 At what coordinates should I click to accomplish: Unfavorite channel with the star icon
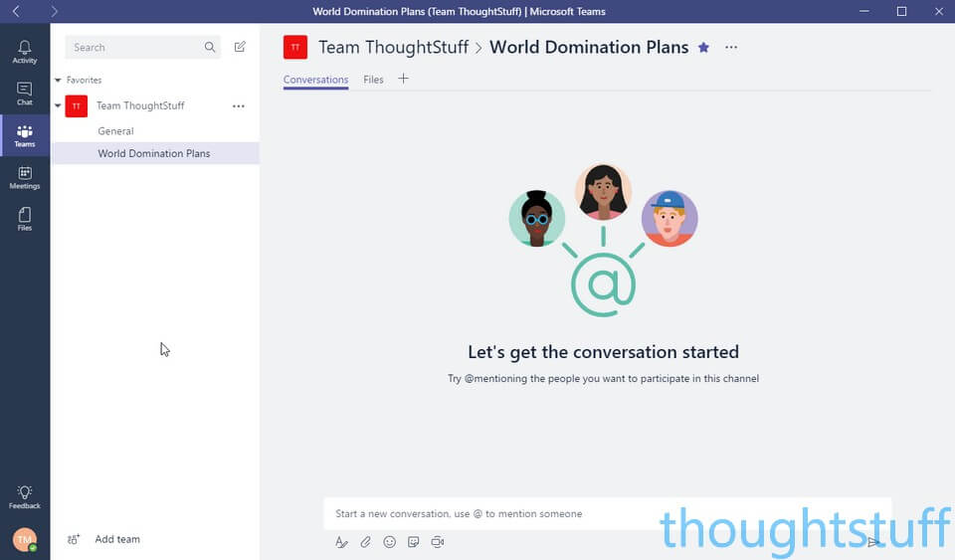(x=703, y=48)
